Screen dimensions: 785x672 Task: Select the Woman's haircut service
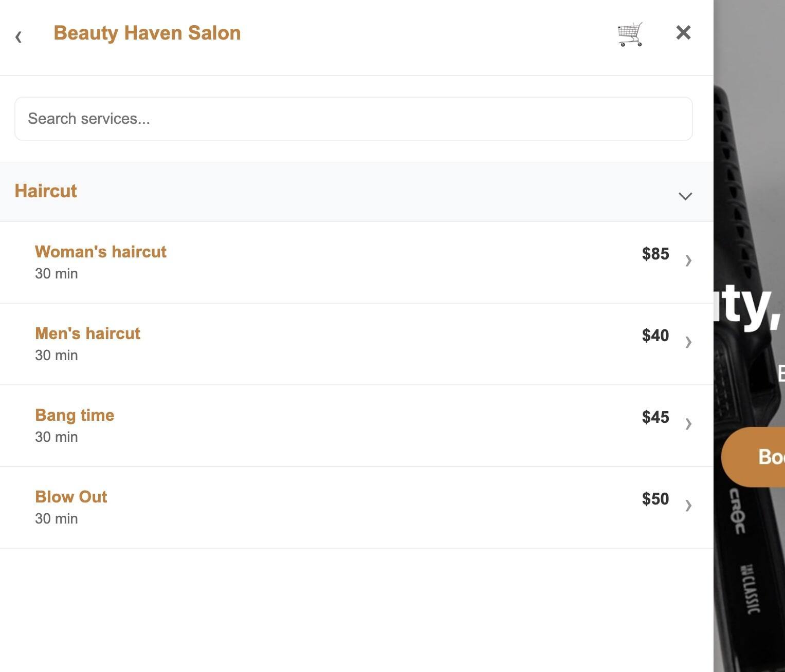(101, 252)
